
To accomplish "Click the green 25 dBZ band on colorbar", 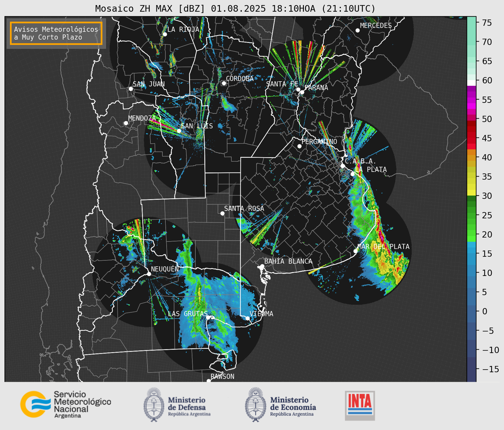I will 471,215.
